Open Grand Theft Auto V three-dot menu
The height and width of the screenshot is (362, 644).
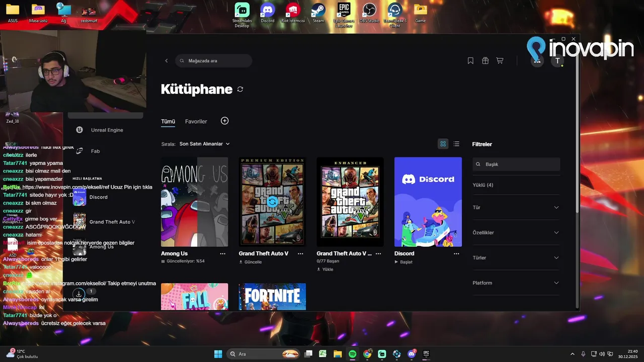click(x=300, y=254)
